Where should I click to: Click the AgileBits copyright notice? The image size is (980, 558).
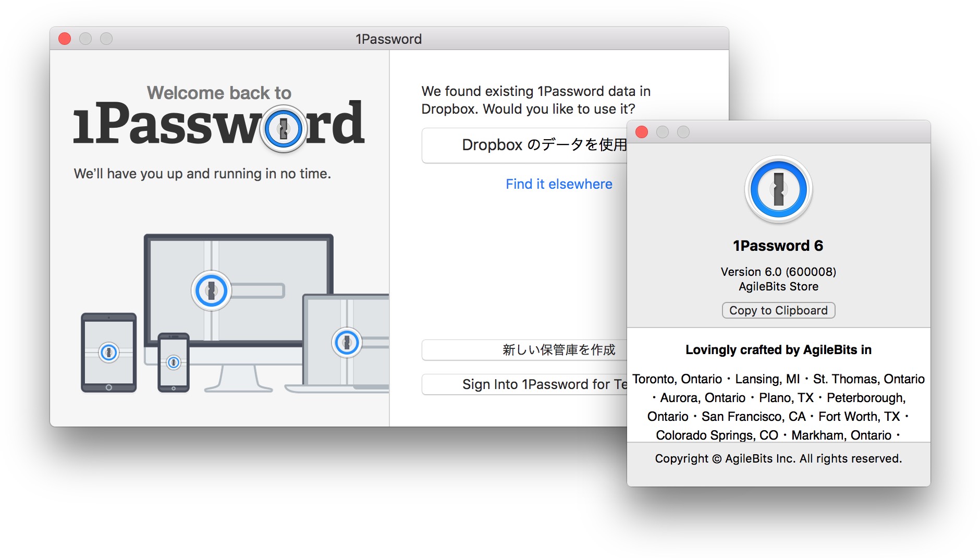[x=778, y=458]
